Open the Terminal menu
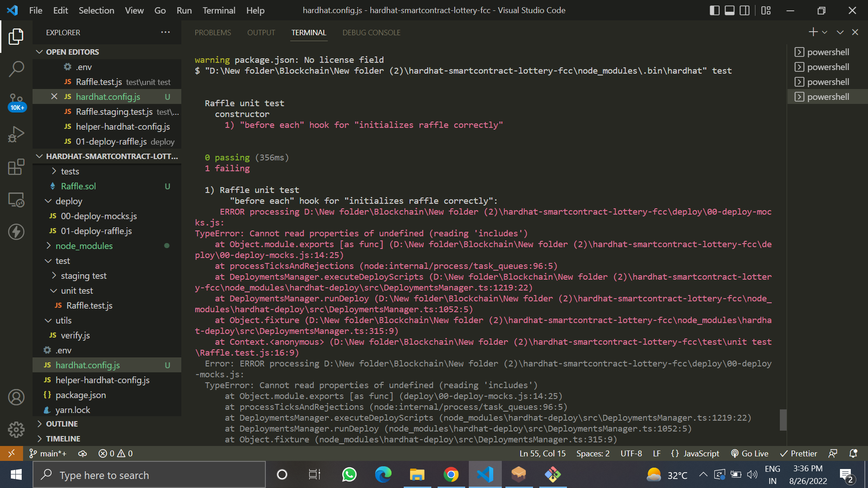The height and width of the screenshot is (488, 868). point(219,10)
